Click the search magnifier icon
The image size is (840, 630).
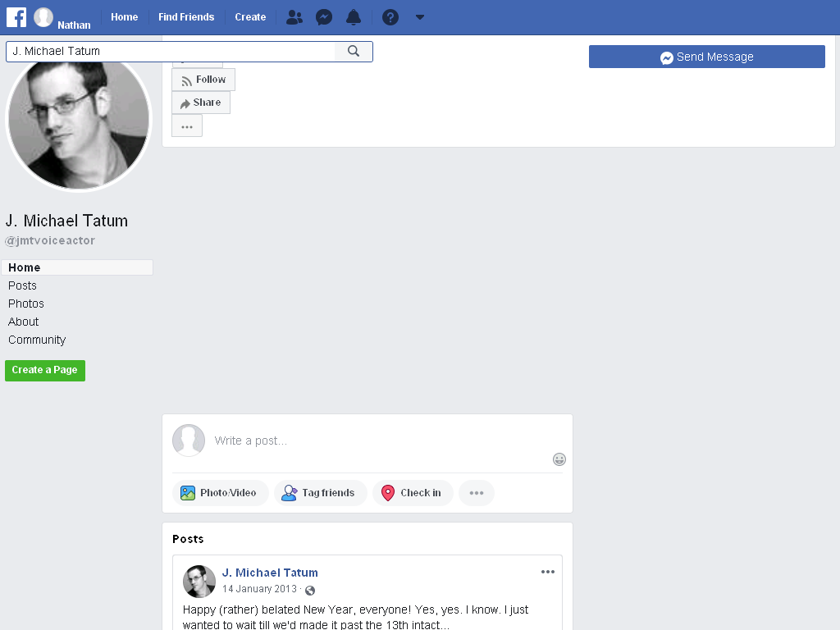coord(354,52)
